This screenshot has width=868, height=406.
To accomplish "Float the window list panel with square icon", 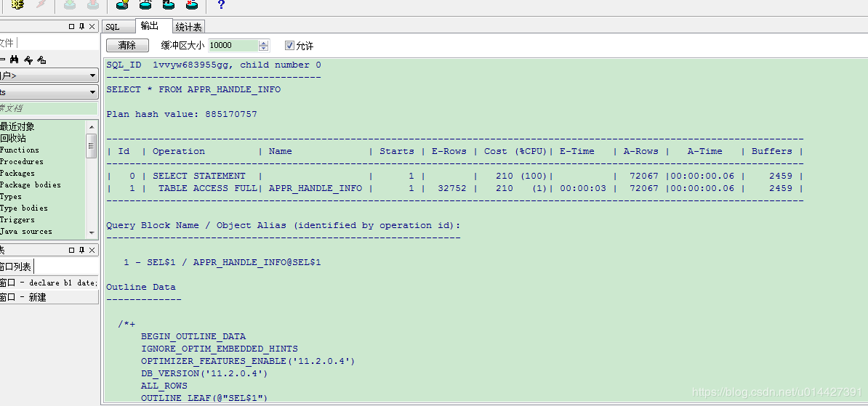I will (71, 250).
